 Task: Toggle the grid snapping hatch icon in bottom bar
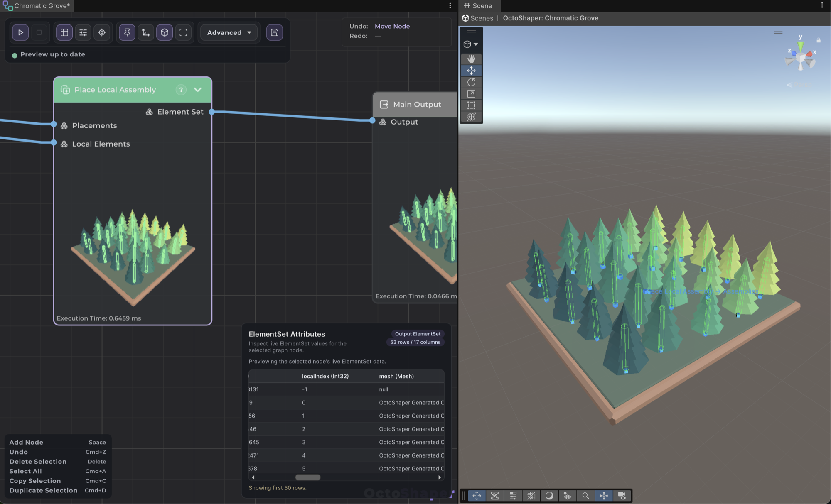tap(531, 496)
